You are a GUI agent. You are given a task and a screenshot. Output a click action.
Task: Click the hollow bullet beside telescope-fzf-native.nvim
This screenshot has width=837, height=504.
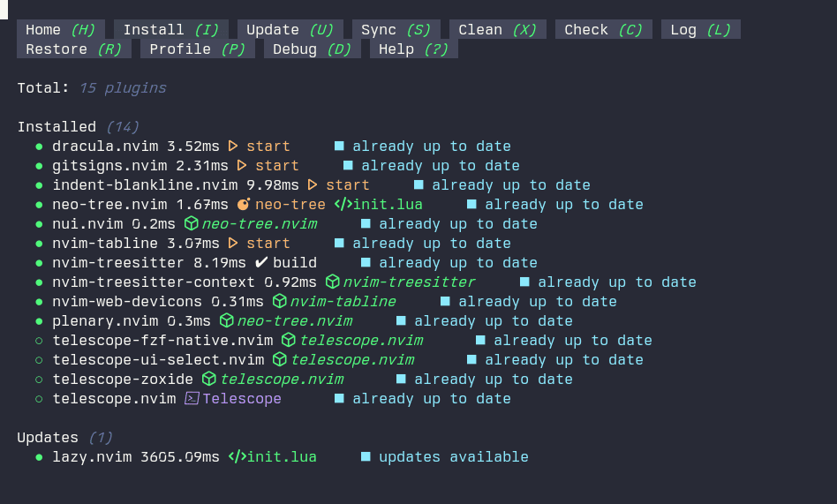[x=39, y=341]
